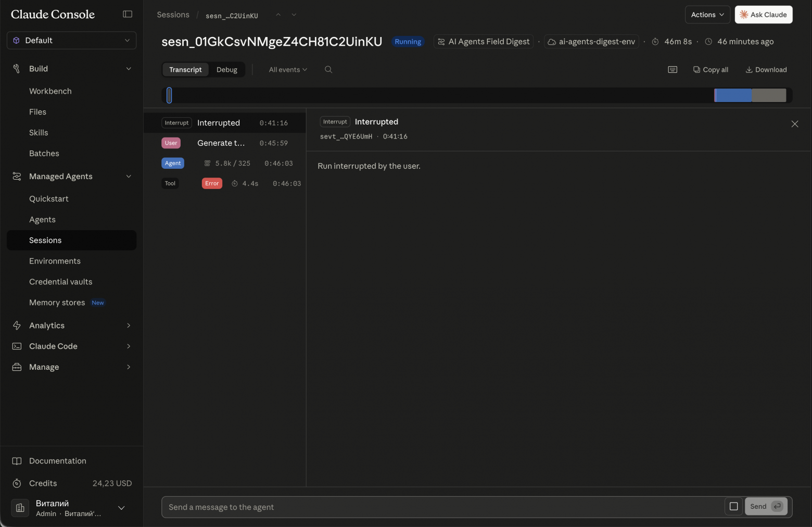Open the Виталий account menu chevron
The image size is (812, 527).
click(121, 508)
